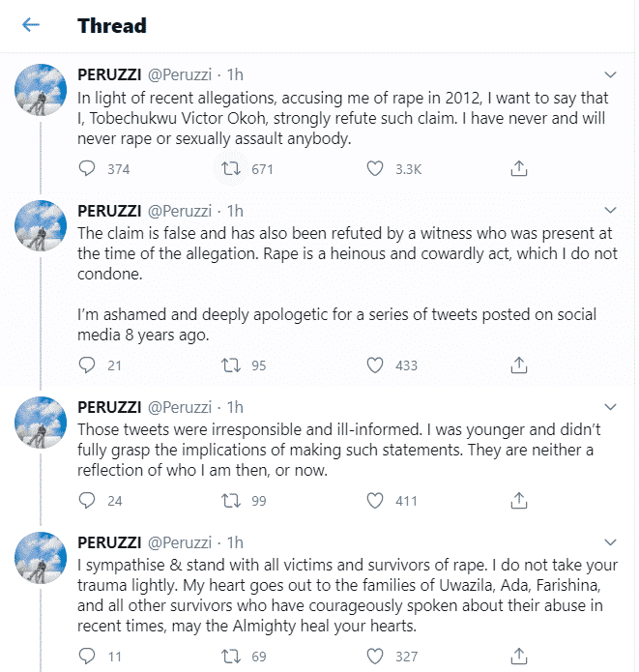Like the tweet with 433 likes

[375, 365]
